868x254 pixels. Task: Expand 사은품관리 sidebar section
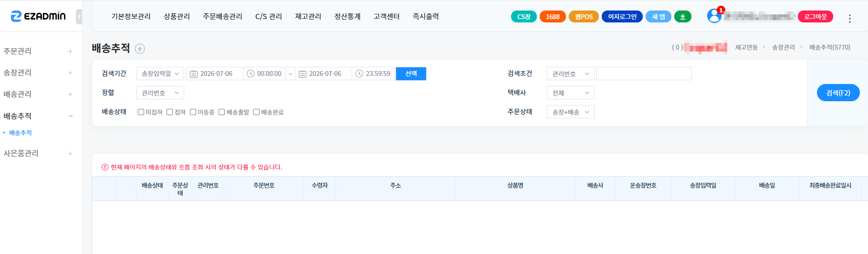click(70, 153)
